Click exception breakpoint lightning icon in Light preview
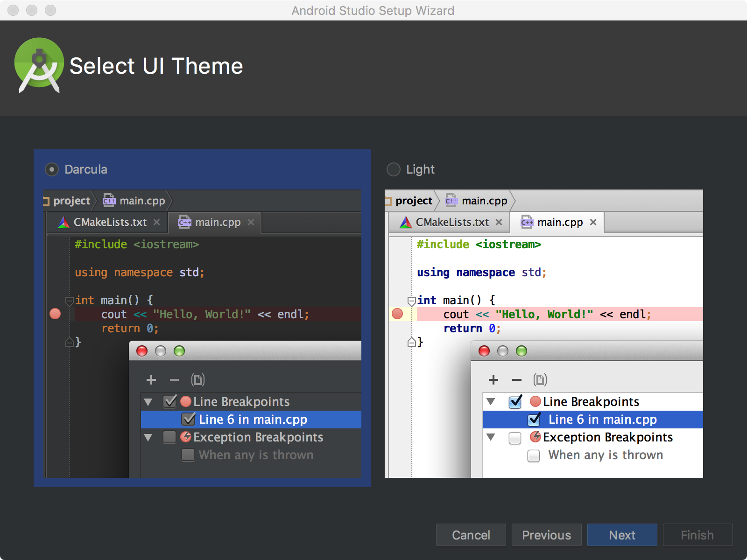Image resolution: width=747 pixels, height=560 pixels. [x=536, y=437]
